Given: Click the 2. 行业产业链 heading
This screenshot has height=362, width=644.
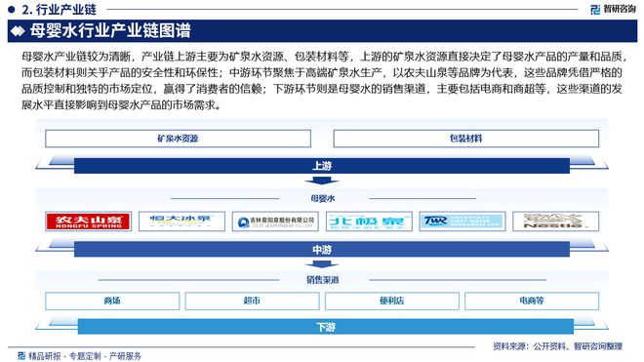Looking at the screenshot, I should 60,10.
